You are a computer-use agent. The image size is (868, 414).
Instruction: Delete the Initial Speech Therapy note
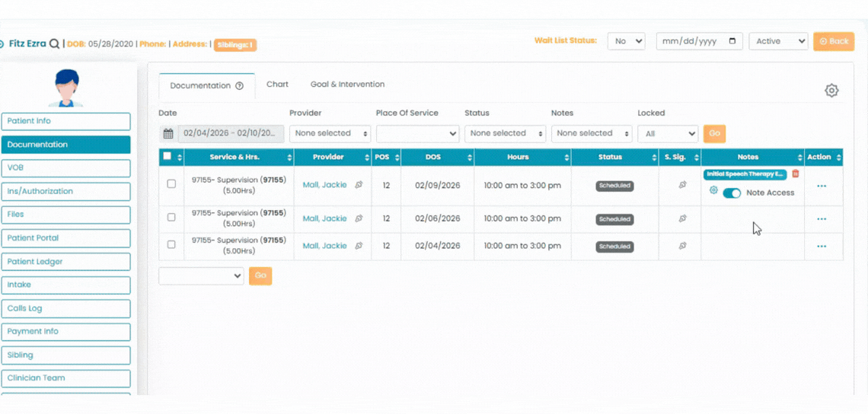796,174
